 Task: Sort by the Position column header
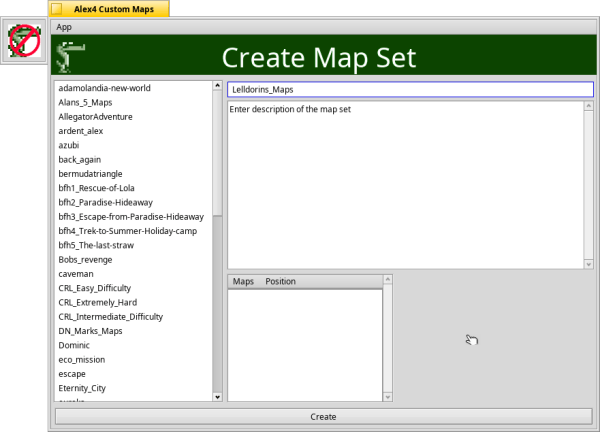tap(280, 282)
